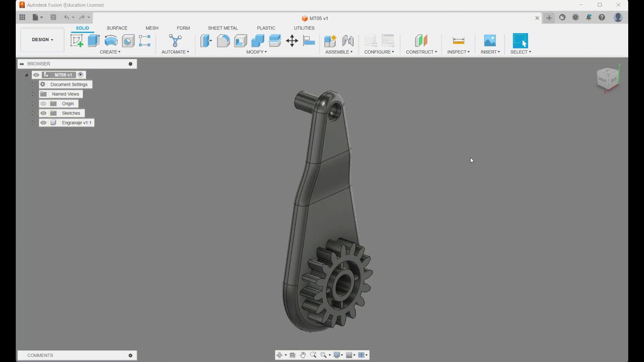Open the Help question mark icon
Screen dimensions: 644x362
[x=602, y=17]
